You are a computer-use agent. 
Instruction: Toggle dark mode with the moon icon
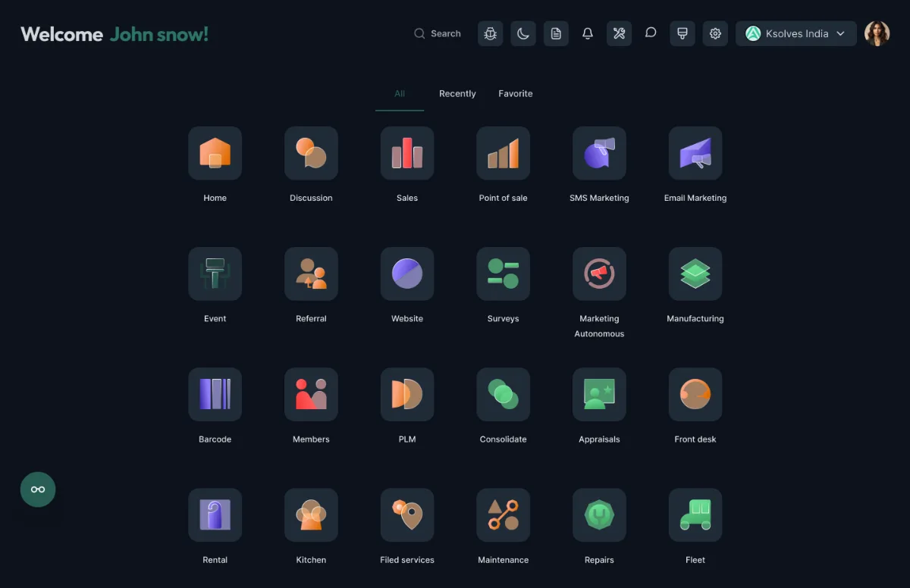[523, 33]
